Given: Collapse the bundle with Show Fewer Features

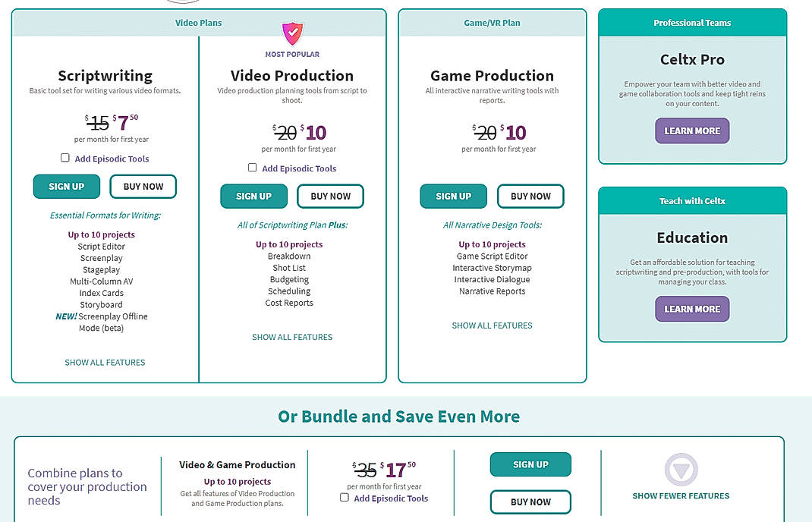Looking at the screenshot, I should [x=681, y=495].
